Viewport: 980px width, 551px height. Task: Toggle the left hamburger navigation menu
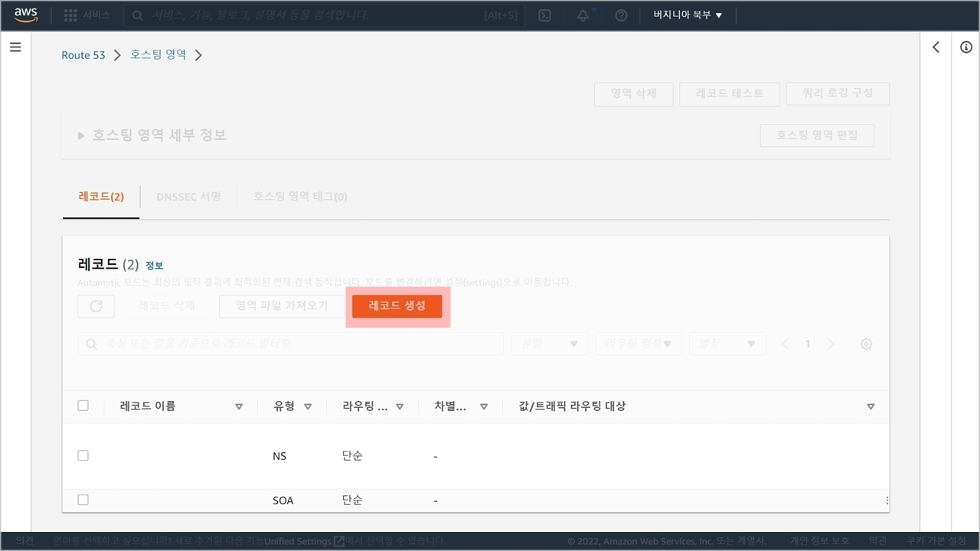pos(15,47)
